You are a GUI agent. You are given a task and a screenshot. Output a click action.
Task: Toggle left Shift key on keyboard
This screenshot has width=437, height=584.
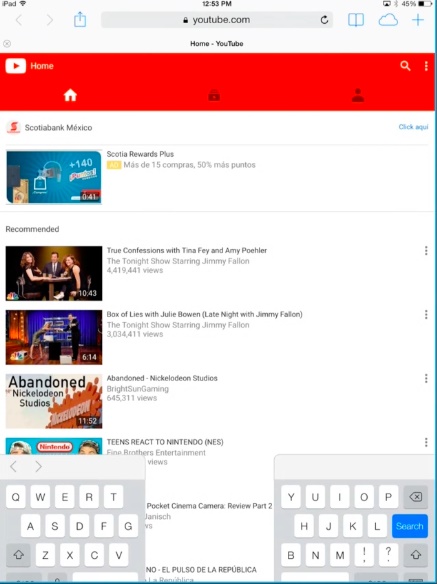pos(18,555)
